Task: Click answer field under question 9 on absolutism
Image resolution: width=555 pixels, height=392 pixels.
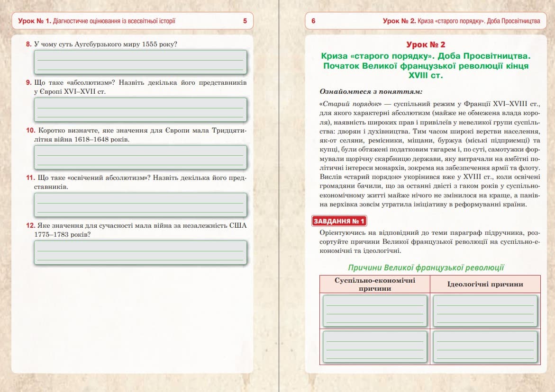Action: click(140, 109)
